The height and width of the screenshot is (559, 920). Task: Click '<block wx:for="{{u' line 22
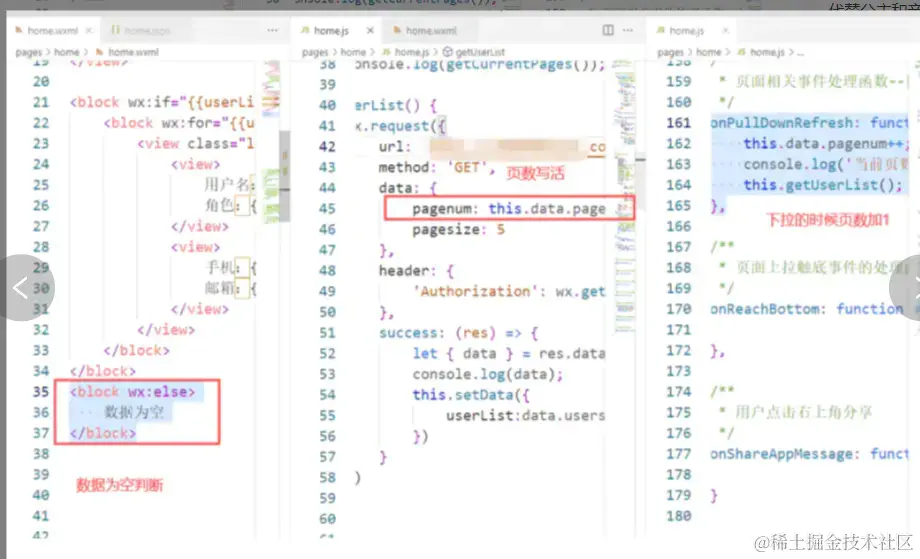coord(178,123)
